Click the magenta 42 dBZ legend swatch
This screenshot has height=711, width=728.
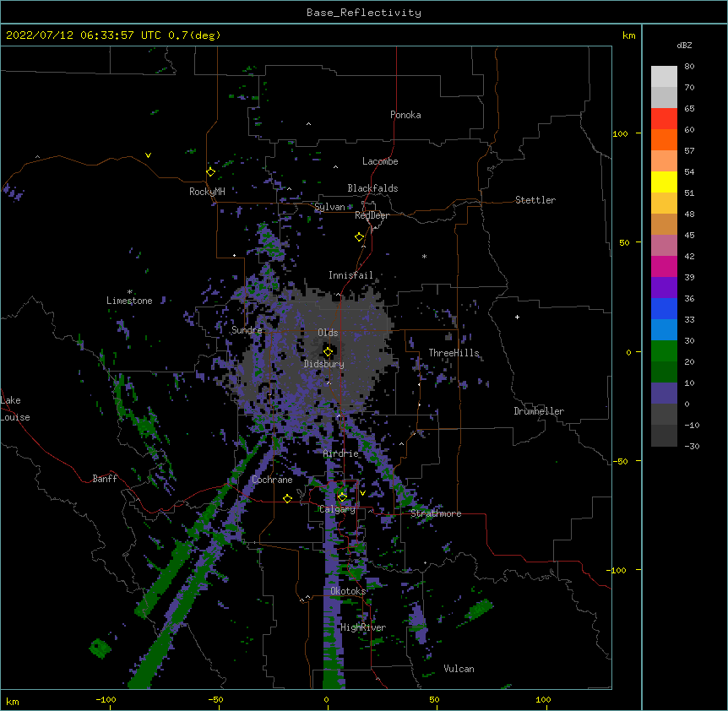point(664,266)
